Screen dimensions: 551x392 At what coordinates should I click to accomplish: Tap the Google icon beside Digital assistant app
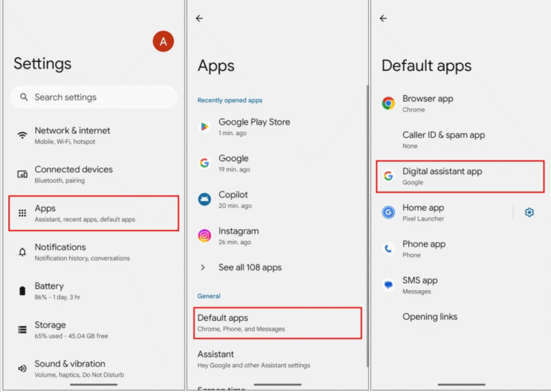coord(388,176)
